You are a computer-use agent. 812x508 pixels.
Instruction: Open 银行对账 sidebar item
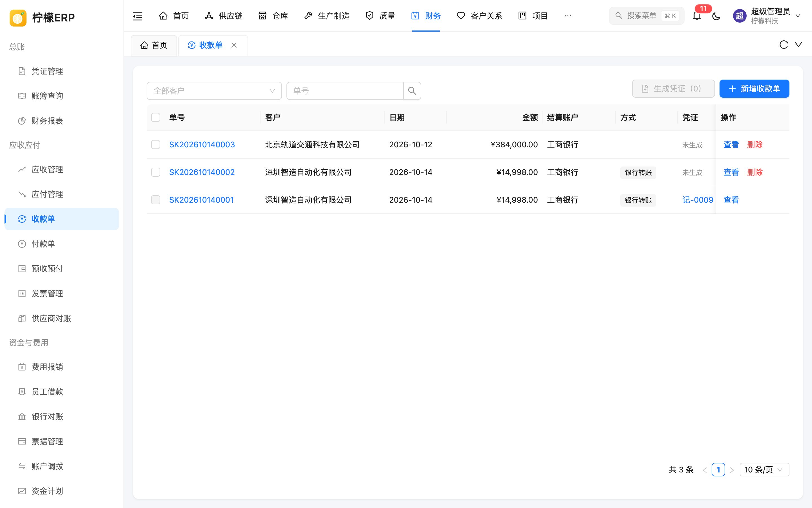[62, 417]
